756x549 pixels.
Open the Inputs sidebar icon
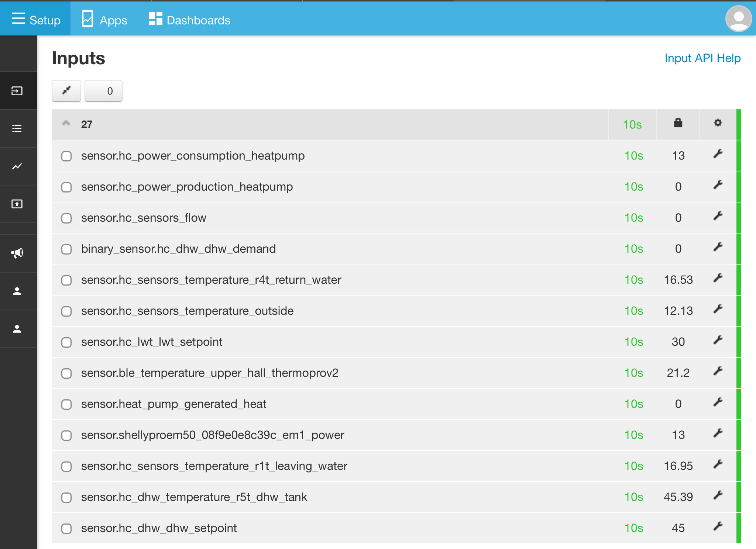17,91
